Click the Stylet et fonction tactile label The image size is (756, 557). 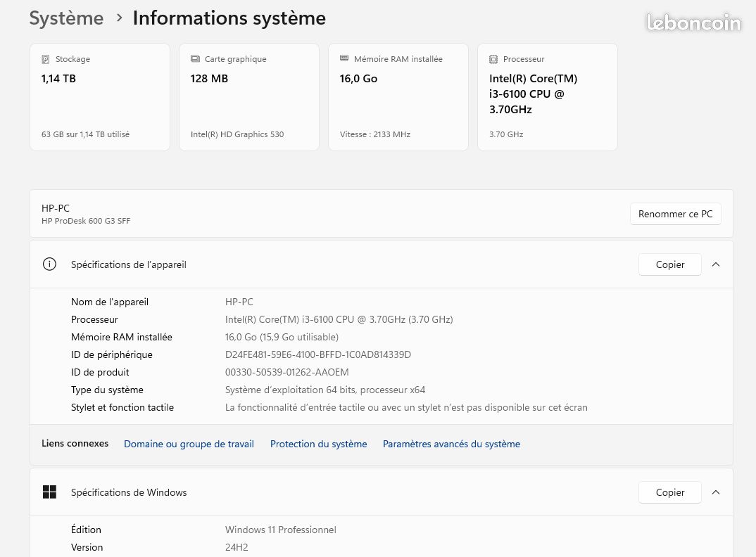122,407
